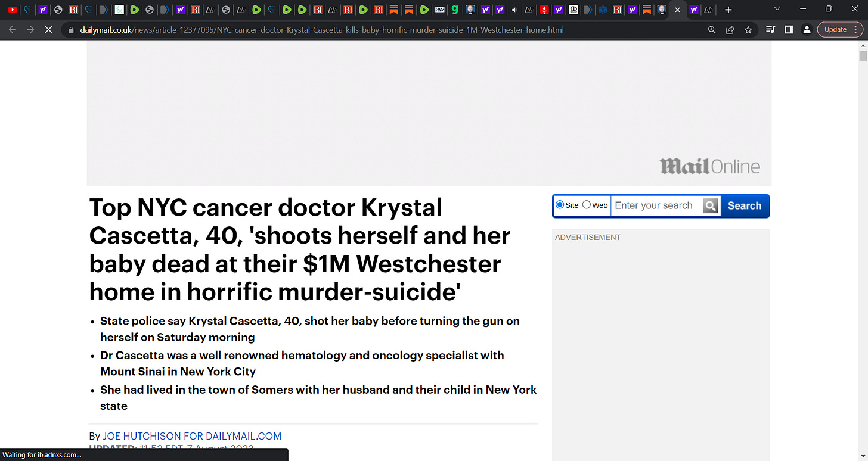Click the Enter your search field
The height and width of the screenshot is (461, 868).
(656, 205)
